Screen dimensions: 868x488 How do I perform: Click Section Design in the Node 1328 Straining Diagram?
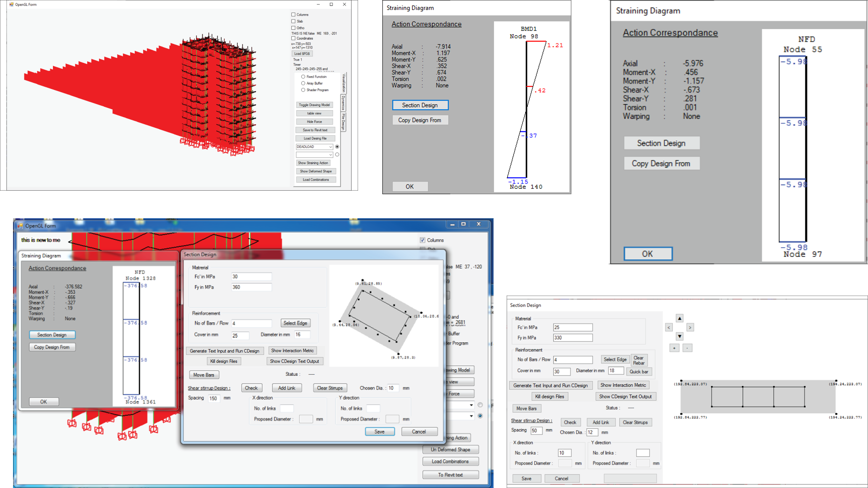coord(52,335)
